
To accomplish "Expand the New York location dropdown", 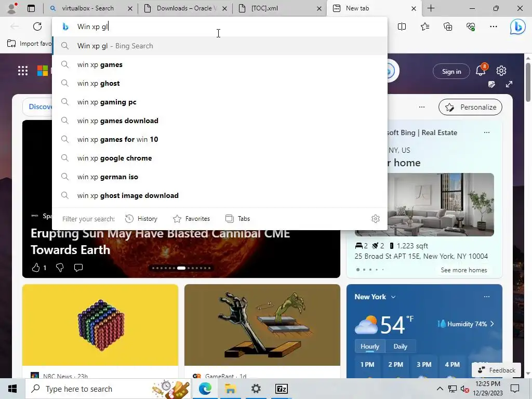I will [393, 297].
